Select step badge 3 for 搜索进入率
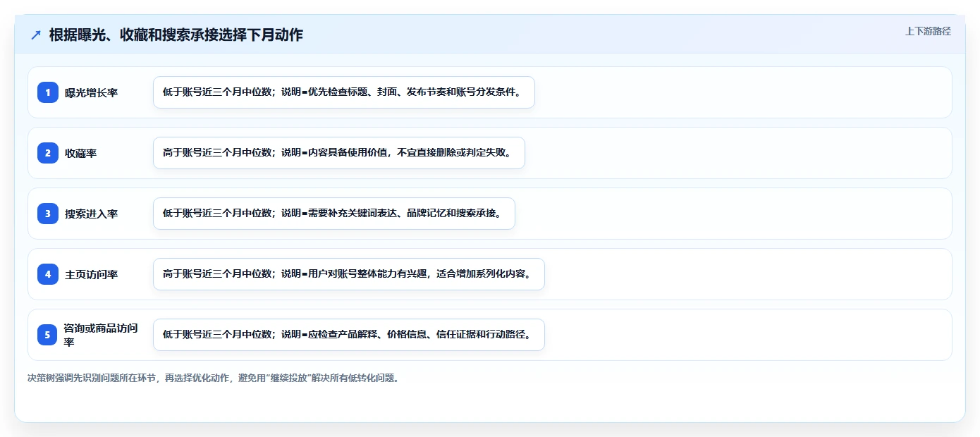This screenshot has height=437, width=980. point(48,214)
